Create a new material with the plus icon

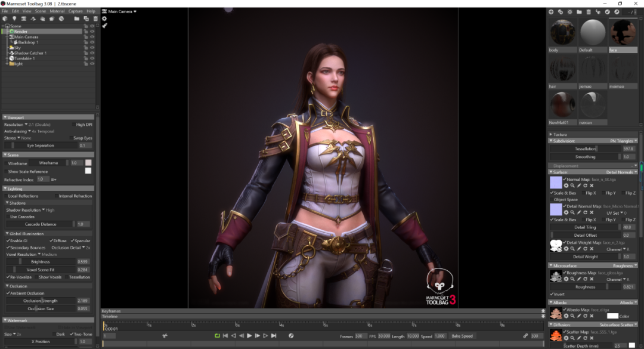click(551, 12)
